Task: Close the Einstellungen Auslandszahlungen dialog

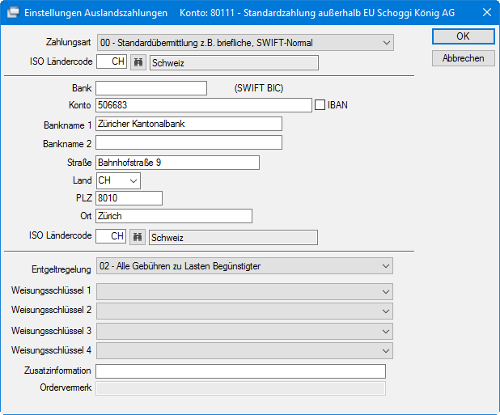Action: pos(487,12)
